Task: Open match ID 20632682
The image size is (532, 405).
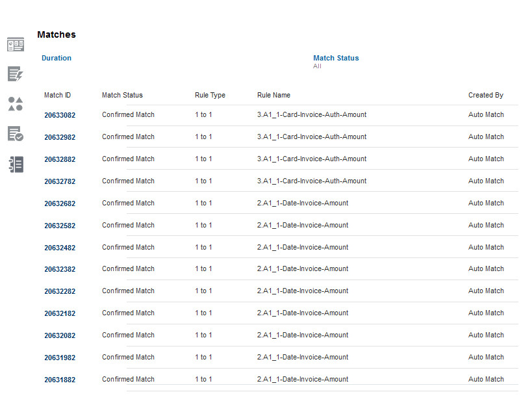Action: 60,204
